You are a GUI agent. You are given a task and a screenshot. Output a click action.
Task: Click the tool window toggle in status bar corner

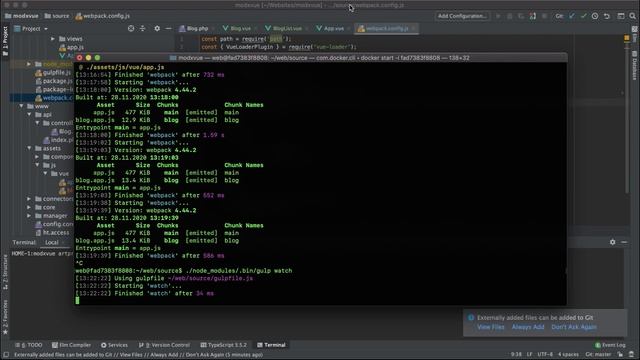6,355
